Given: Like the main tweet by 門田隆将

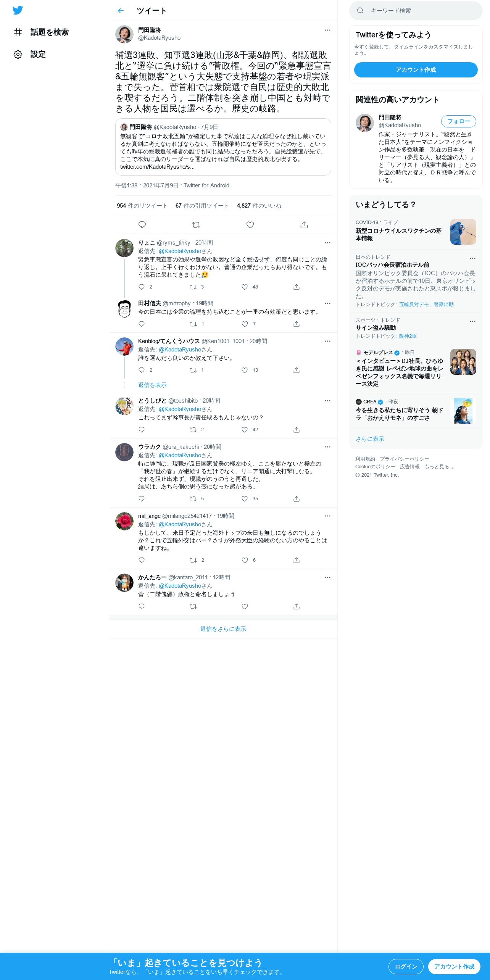Looking at the screenshot, I should (250, 225).
